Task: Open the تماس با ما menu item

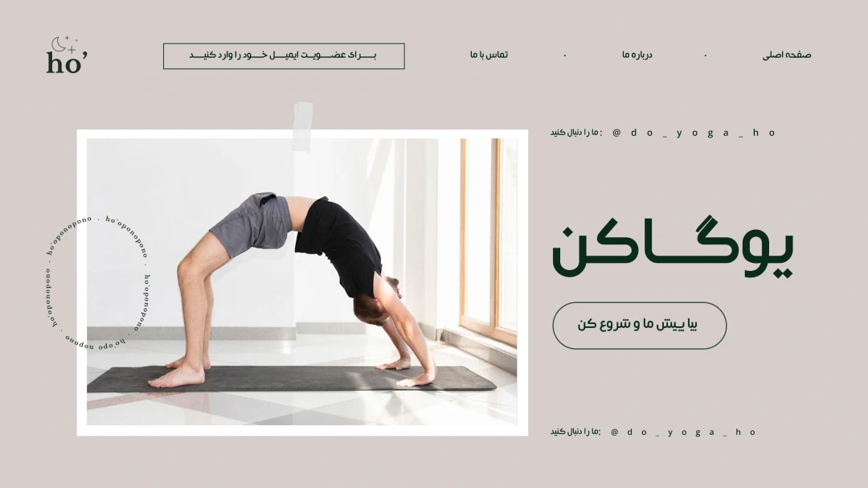Action: [x=489, y=55]
